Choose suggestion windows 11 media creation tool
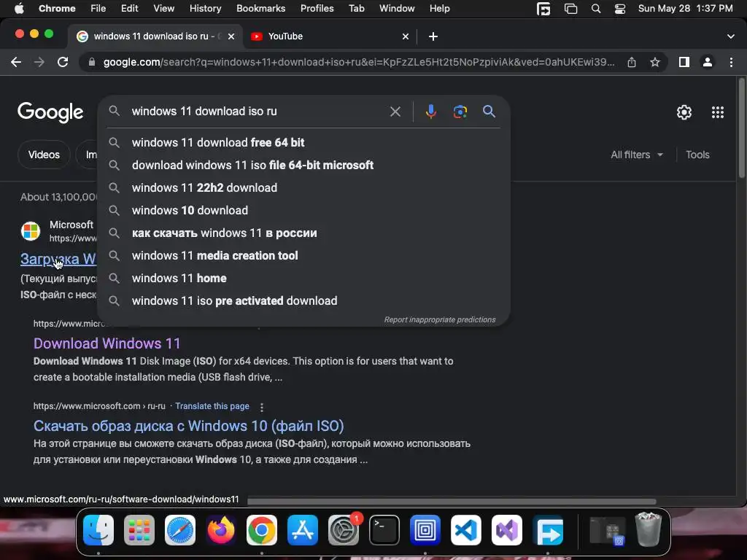Image resolution: width=747 pixels, height=560 pixels. (x=303, y=255)
